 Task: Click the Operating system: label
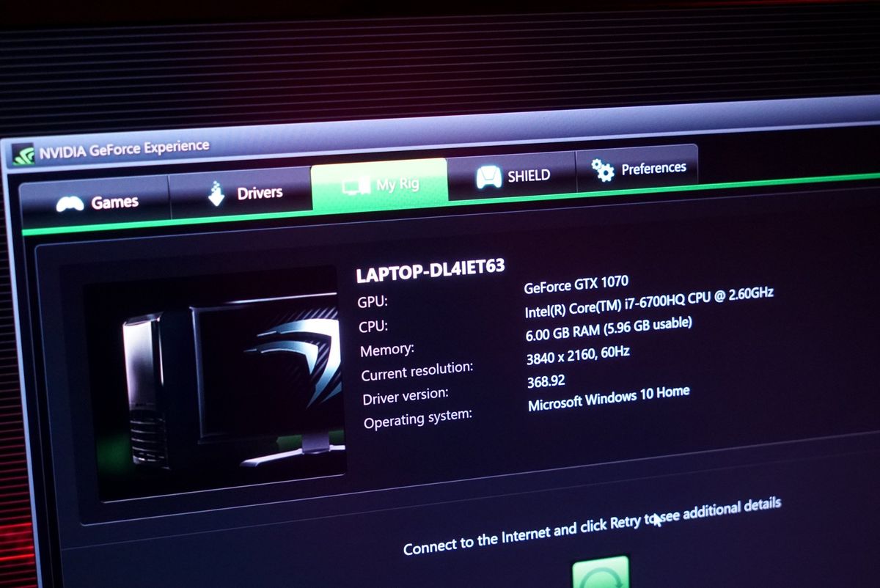(x=418, y=419)
